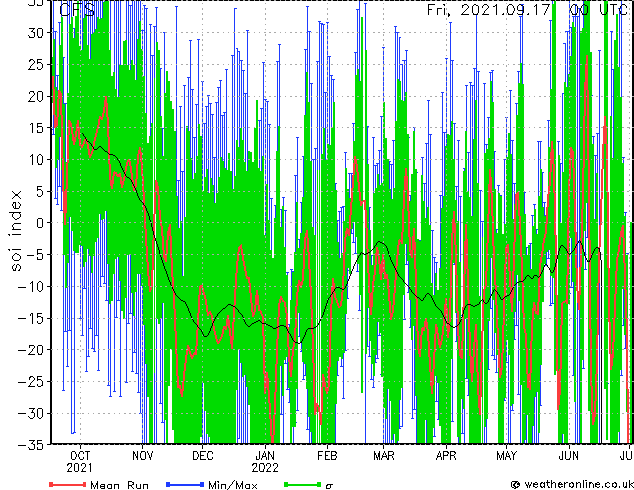This screenshot has width=634, height=490.
Task: Click the weatheronline.co.uk credit
Action: click(572, 484)
